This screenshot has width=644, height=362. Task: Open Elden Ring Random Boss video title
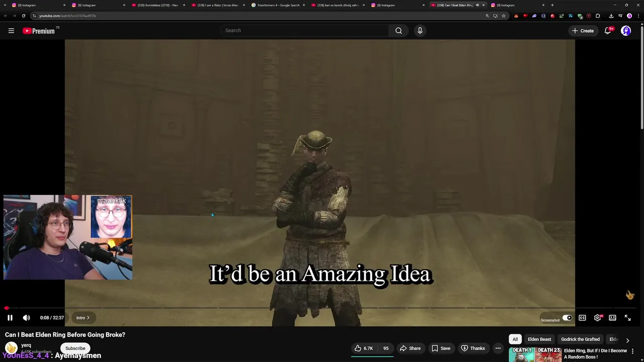point(595,354)
